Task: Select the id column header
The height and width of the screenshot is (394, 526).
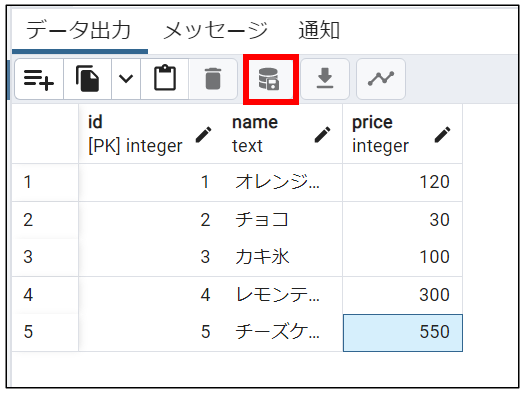Action: [x=150, y=134]
